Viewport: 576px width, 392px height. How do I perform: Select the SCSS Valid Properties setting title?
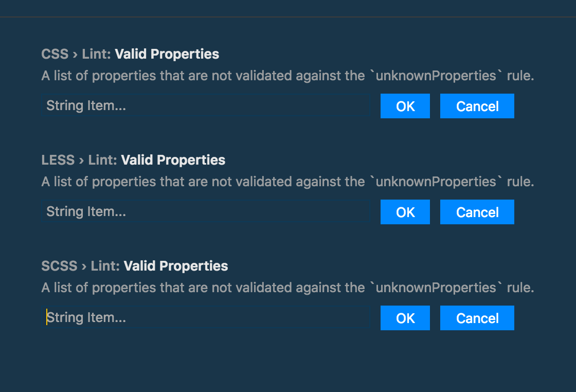pyautogui.click(x=177, y=265)
